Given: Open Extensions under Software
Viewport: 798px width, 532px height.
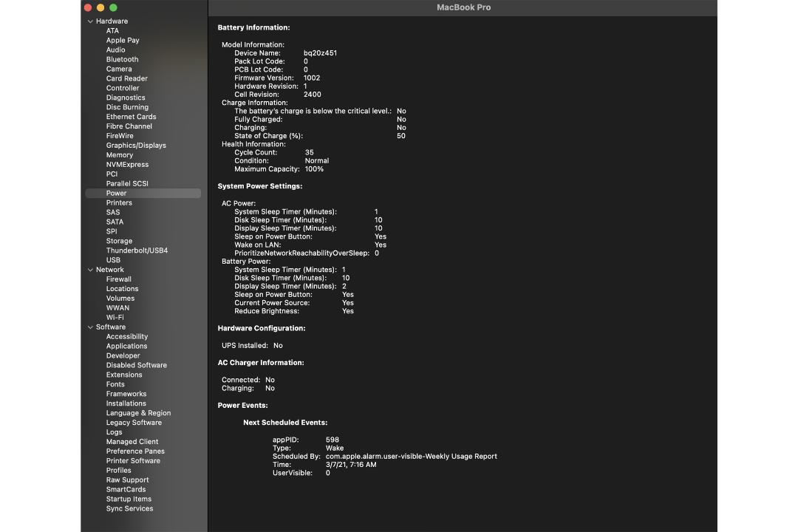Looking at the screenshot, I should (x=124, y=375).
